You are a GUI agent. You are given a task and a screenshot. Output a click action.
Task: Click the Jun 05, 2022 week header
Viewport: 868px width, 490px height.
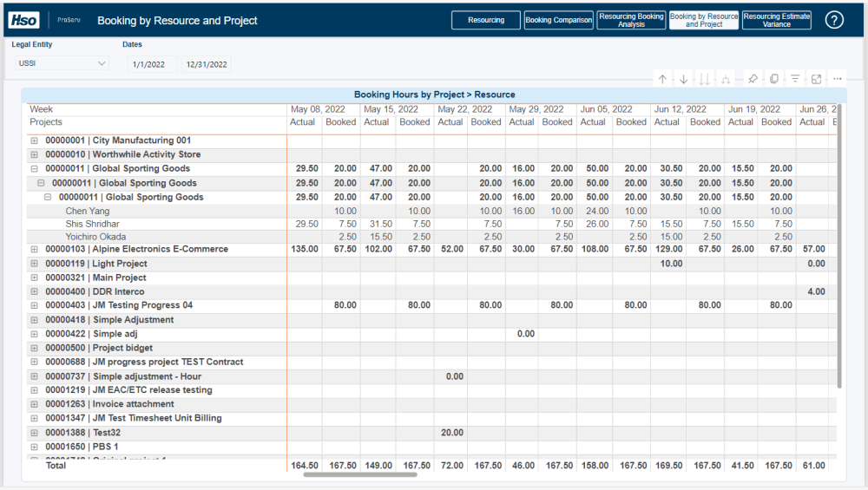606,109
